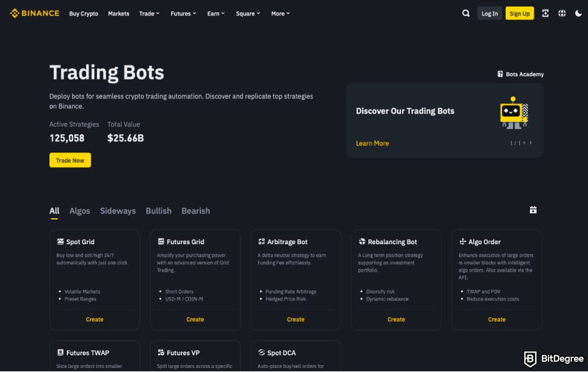This screenshot has height=372, width=588.
Task: Toggle dark mode moon icon
Action: pos(578,13)
